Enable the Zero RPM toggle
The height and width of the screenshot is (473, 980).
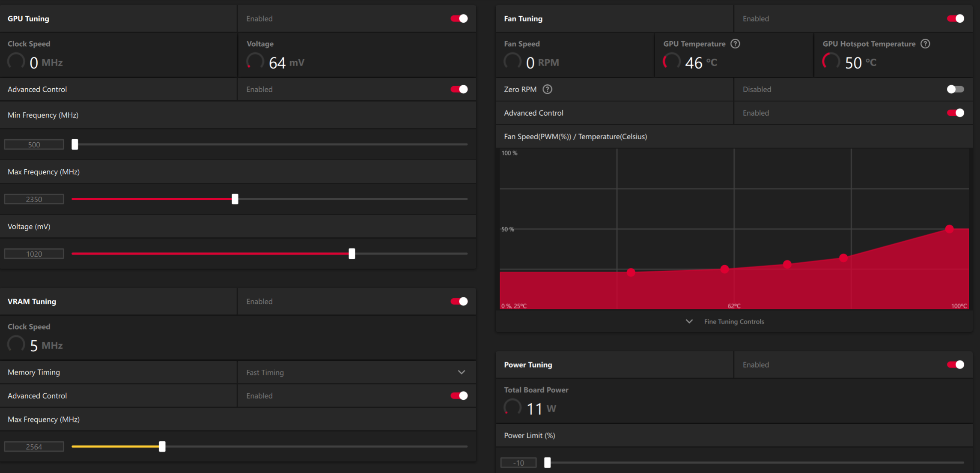point(955,89)
